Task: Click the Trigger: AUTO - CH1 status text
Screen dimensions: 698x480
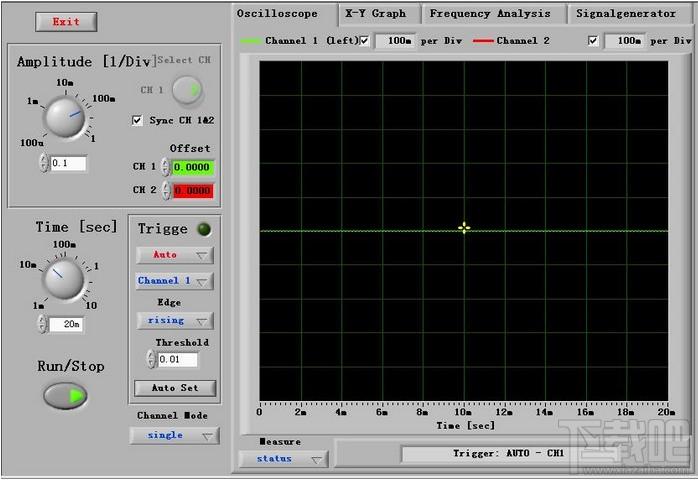Action: [509, 453]
